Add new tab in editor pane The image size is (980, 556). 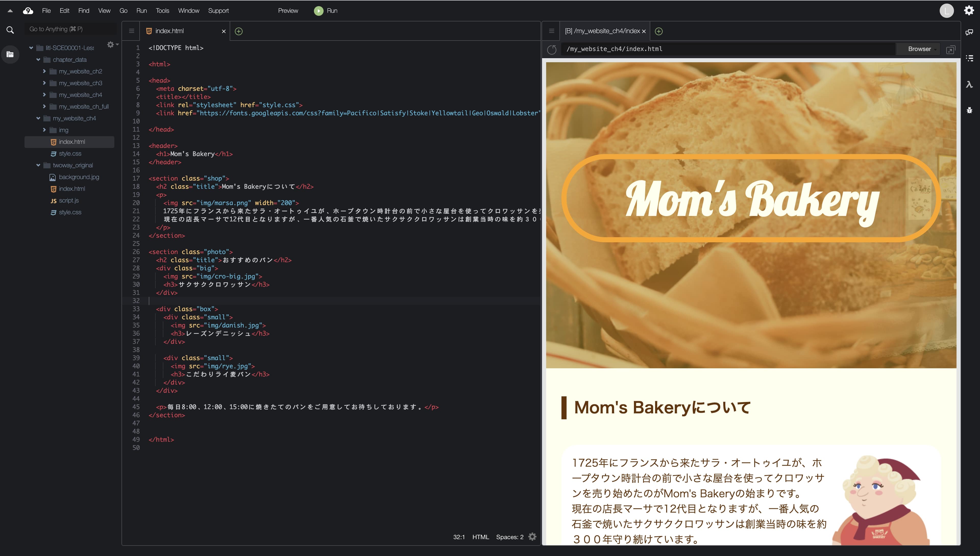(x=238, y=31)
